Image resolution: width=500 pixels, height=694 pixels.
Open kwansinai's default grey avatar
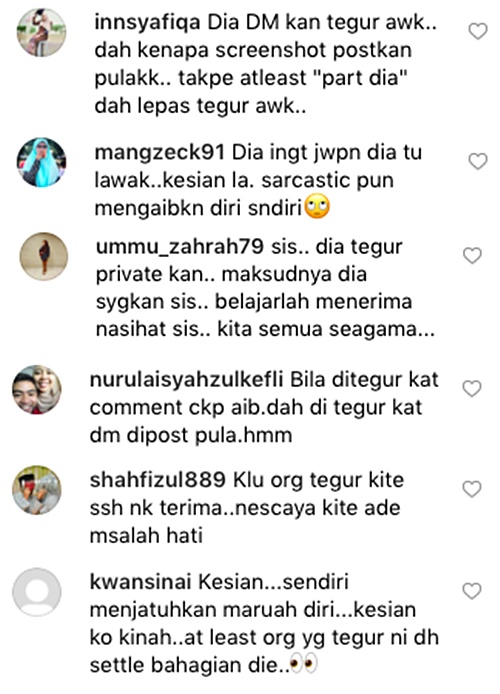[x=37, y=592]
